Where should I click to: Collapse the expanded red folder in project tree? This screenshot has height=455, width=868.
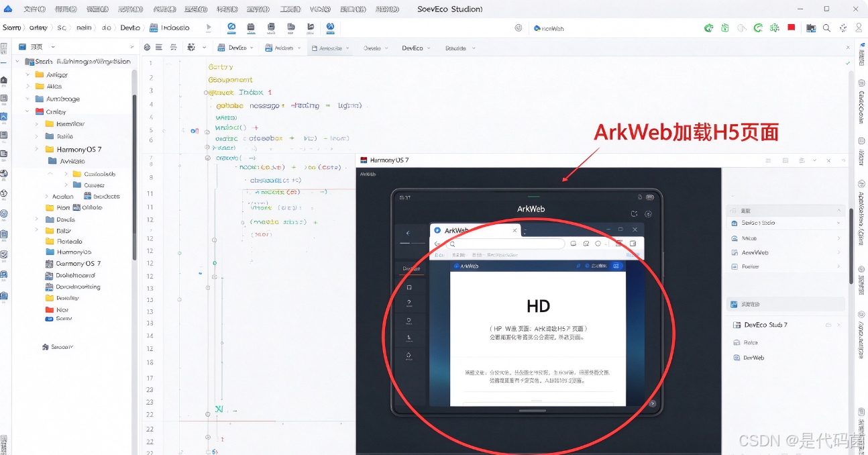click(x=28, y=111)
